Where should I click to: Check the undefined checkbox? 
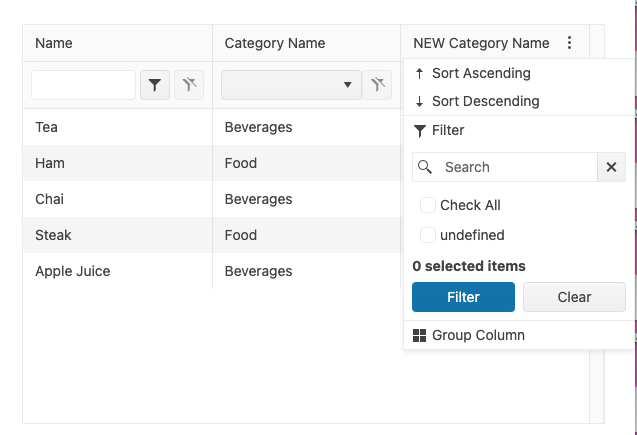point(428,235)
